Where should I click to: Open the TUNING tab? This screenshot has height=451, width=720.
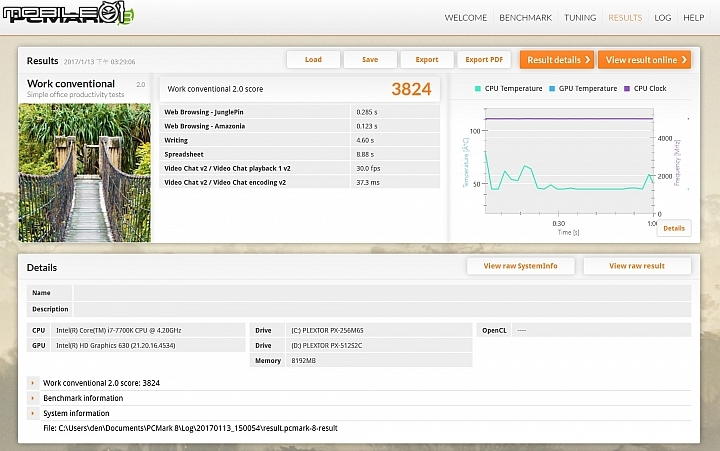(580, 18)
